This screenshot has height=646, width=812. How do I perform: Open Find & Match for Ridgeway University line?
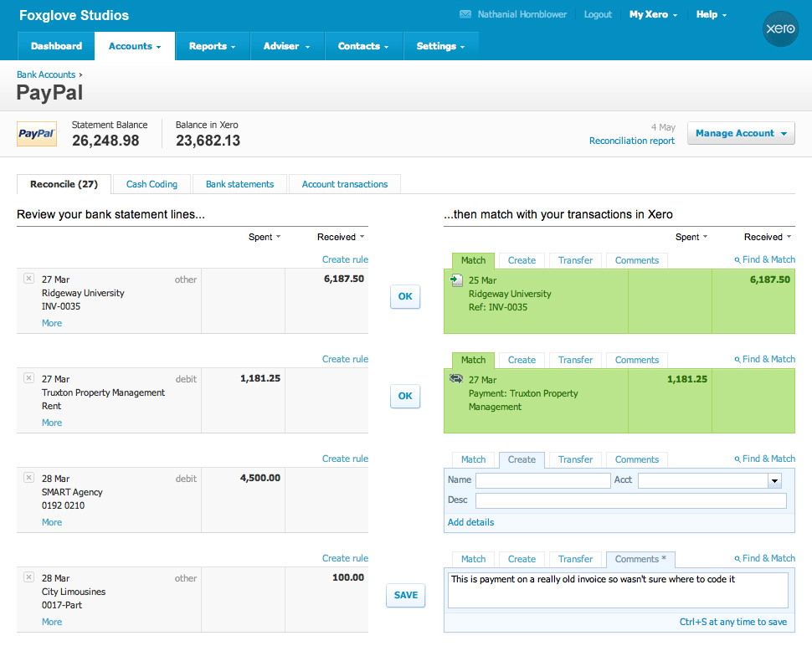pos(765,259)
